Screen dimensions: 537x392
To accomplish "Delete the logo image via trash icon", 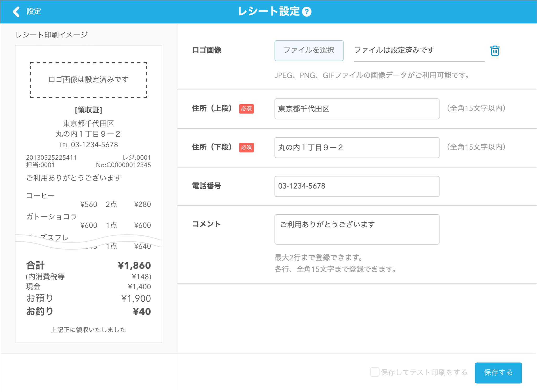I will pos(495,51).
